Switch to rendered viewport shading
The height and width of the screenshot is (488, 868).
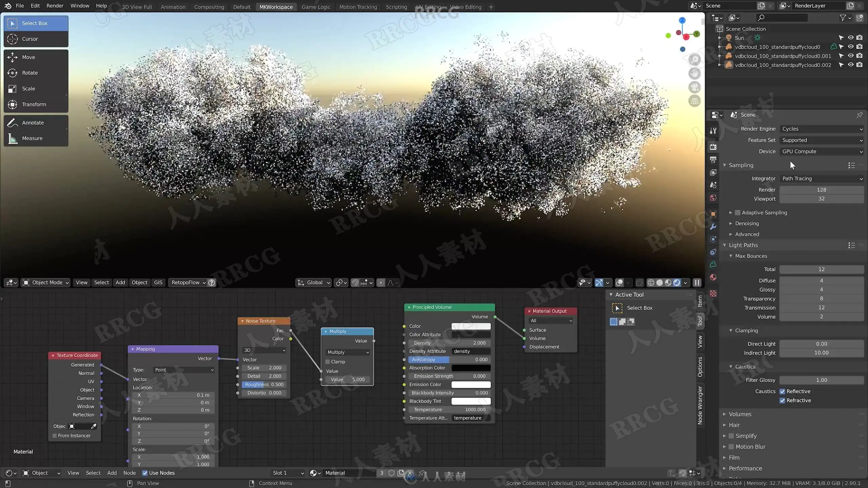click(677, 283)
